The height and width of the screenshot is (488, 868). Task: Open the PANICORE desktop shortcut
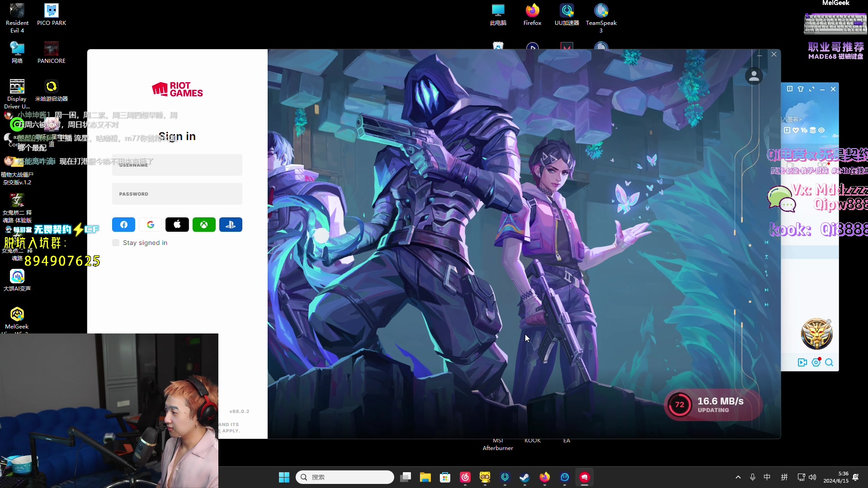52,53
